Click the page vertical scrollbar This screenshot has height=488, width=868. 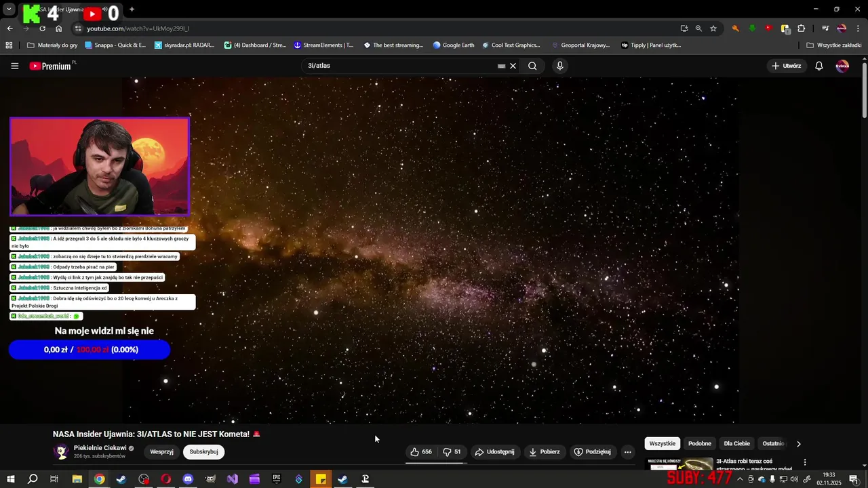coord(864,91)
